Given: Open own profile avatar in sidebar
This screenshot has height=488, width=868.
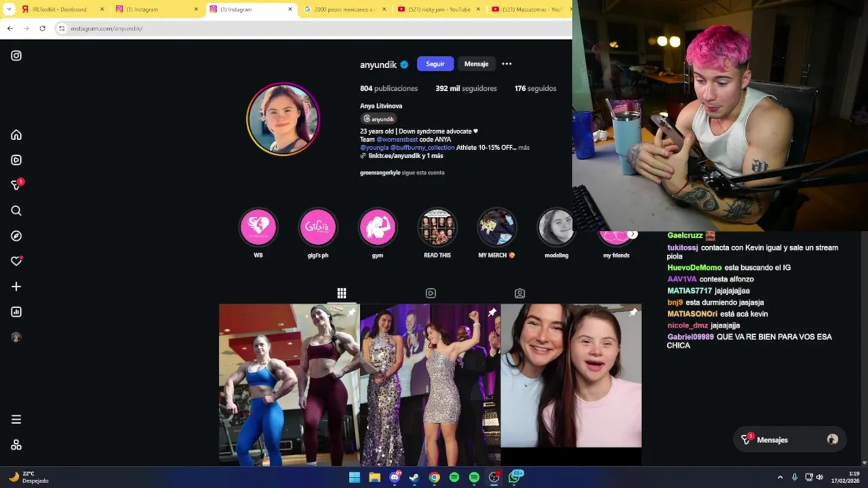Looking at the screenshot, I should tap(16, 337).
